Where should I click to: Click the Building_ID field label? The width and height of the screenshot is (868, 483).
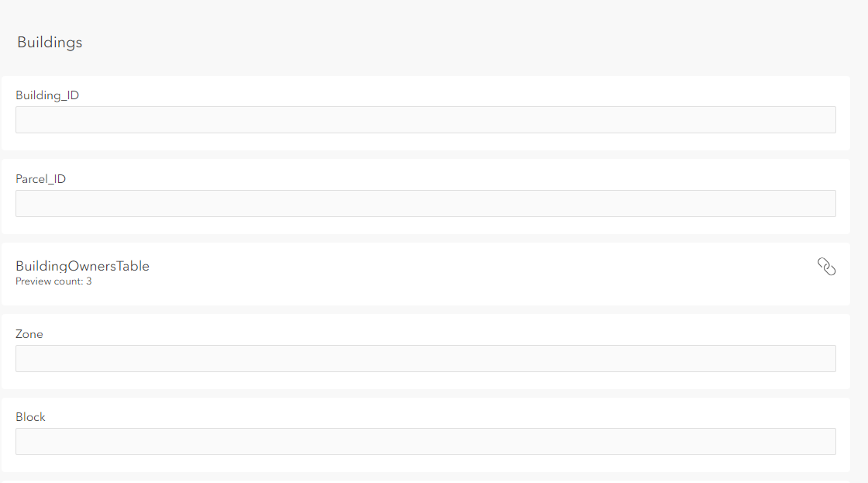coord(47,95)
